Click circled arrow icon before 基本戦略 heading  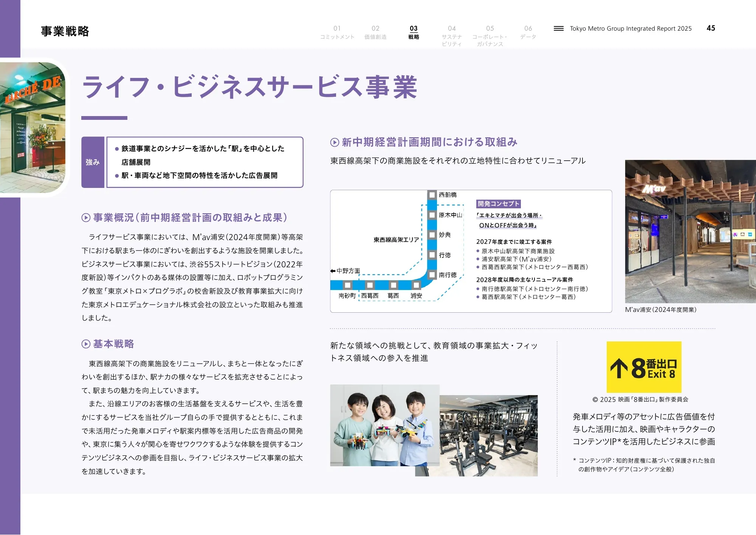click(86, 344)
